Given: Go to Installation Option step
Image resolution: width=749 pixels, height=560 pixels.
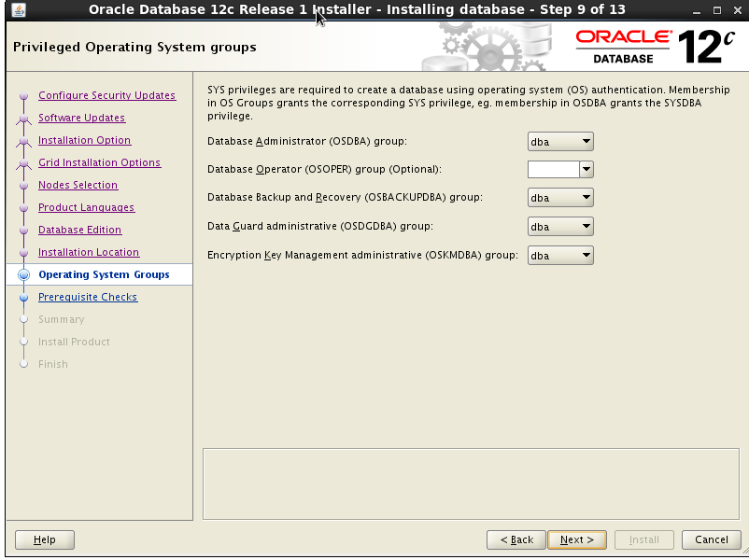Looking at the screenshot, I should [85, 140].
